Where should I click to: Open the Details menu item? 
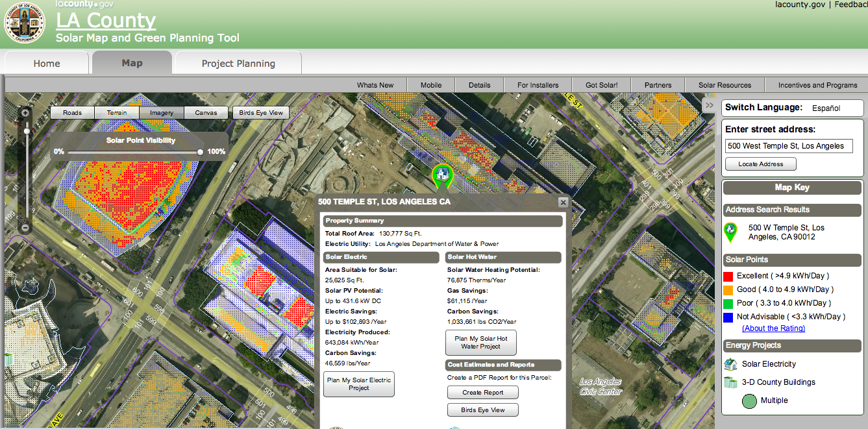pyautogui.click(x=480, y=85)
